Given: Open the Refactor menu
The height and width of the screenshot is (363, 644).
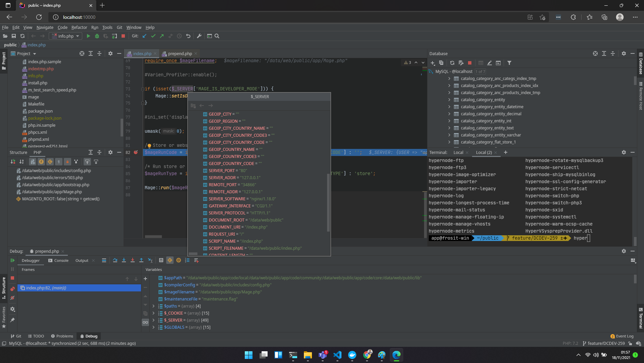Looking at the screenshot, I should point(79,27).
